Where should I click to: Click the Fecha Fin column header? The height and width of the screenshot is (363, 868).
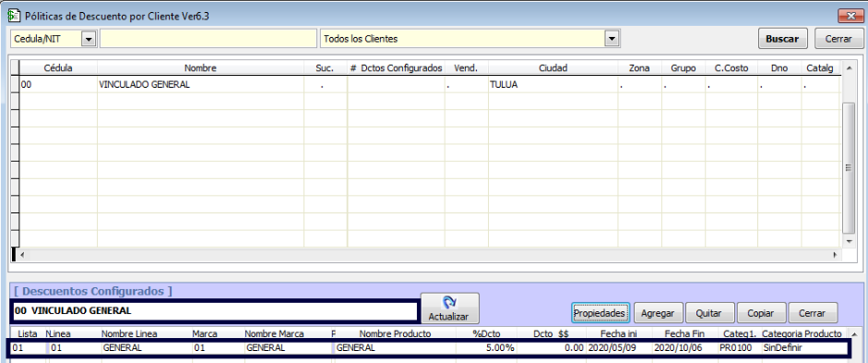tap(685, 333)
